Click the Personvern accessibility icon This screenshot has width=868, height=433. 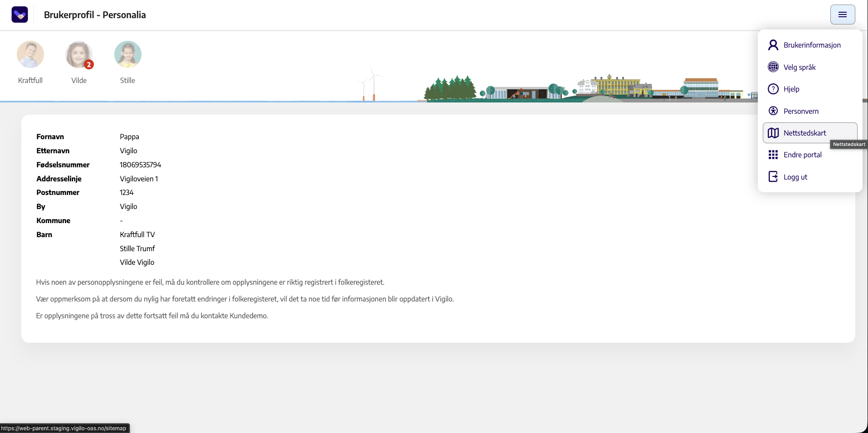[773, 111]
